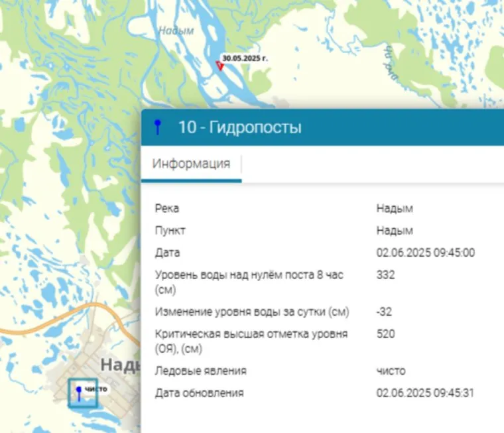Click 'Критическая высшая отметка уровня' label
Viewport: 504px width, 433px height.
pyautogui.click(x=251, y=334)
